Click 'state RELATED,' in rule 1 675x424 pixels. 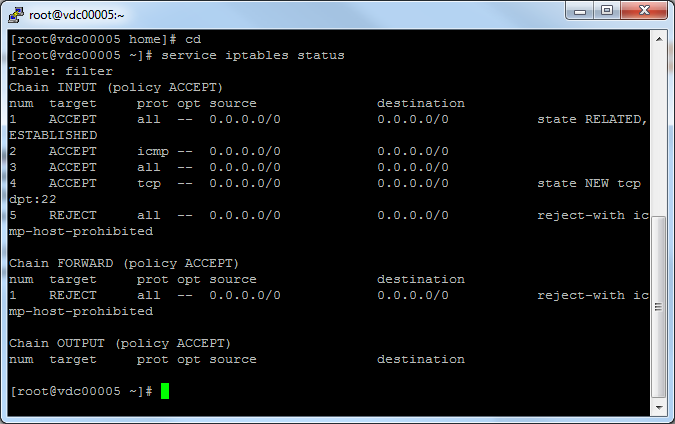tap(592, 120)
